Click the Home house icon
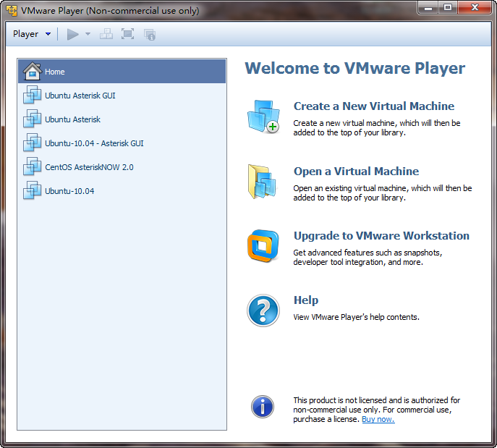This screenshot has width=497, height=448. coord(33,71)
